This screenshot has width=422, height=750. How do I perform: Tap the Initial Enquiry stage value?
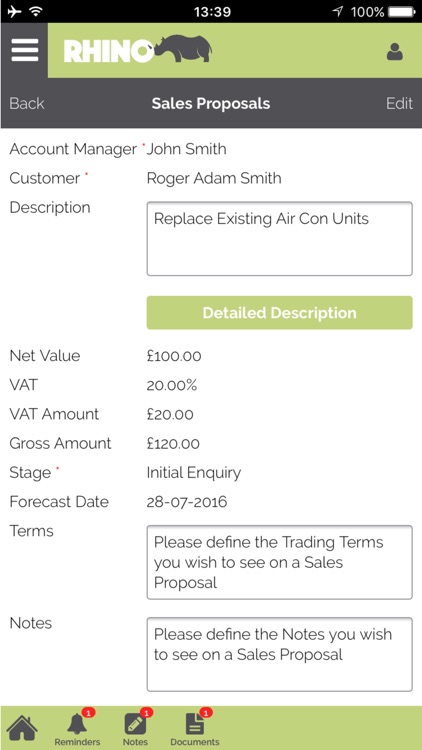(x=194, y=473)
